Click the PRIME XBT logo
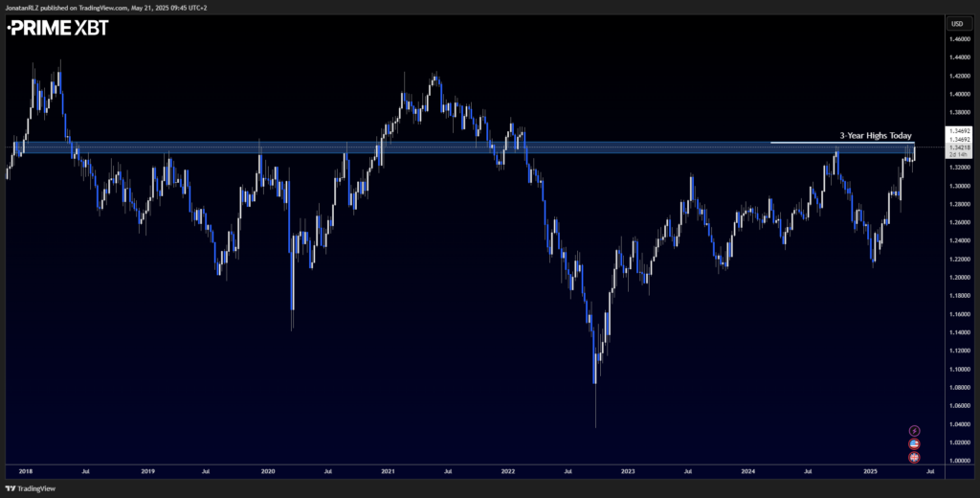Viewport: 980px width, 498px height. 57,28
